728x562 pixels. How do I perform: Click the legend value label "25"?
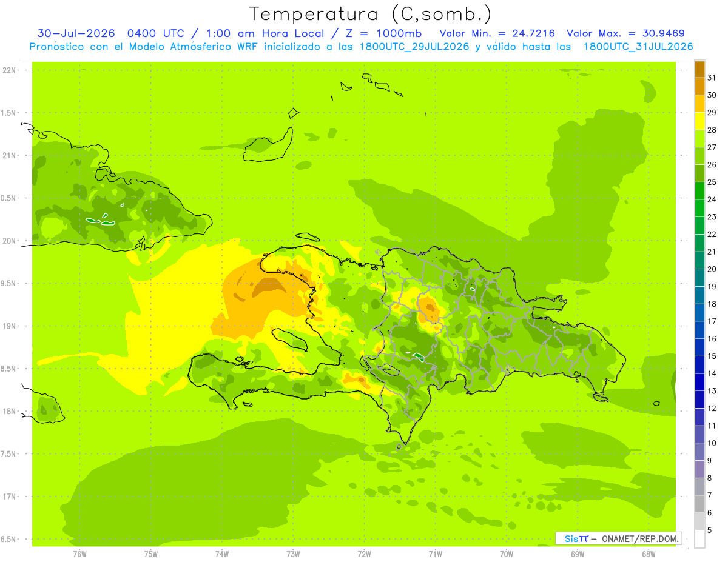(712, 182)
